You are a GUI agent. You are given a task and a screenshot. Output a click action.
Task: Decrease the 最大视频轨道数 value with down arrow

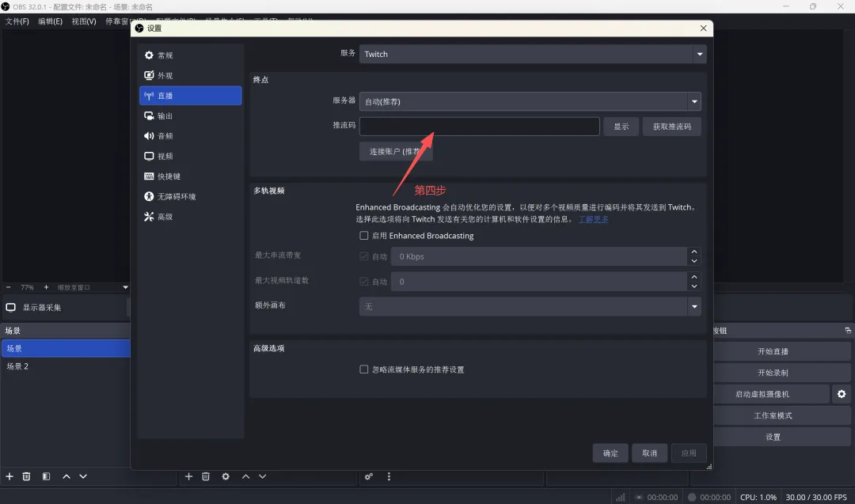694,286
